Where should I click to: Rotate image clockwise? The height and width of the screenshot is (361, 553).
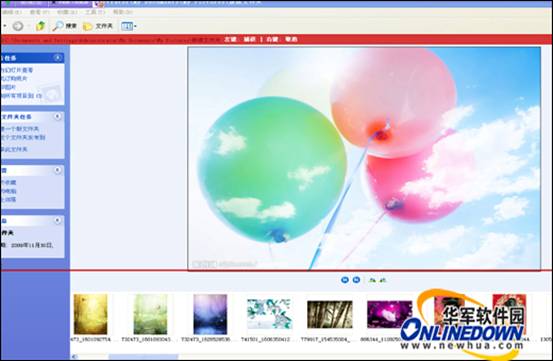tap(372, 280)
